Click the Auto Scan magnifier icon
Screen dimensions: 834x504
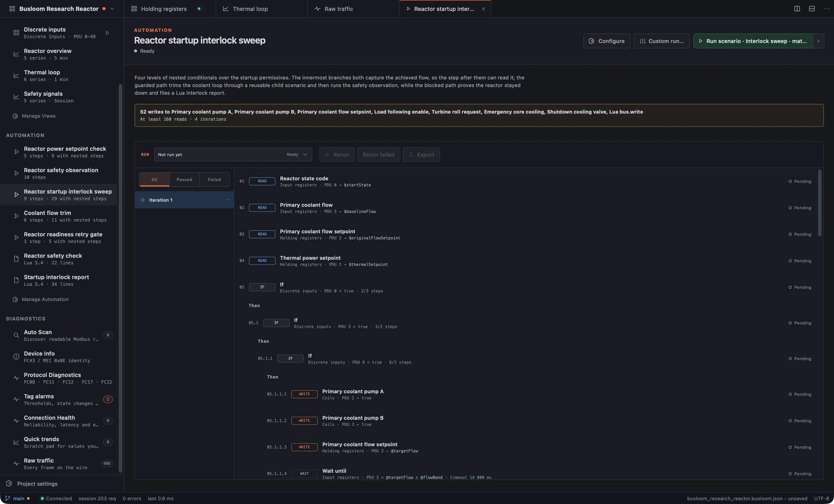point(16,336)
